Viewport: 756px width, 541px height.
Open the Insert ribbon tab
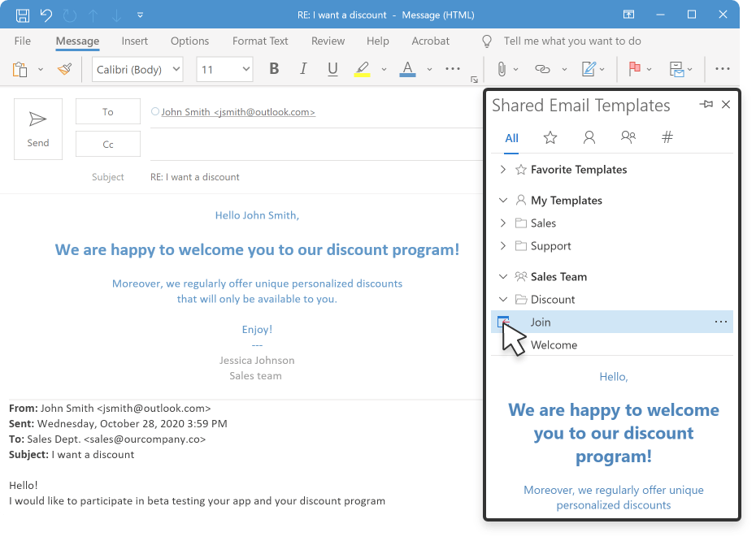click(135, 41)
